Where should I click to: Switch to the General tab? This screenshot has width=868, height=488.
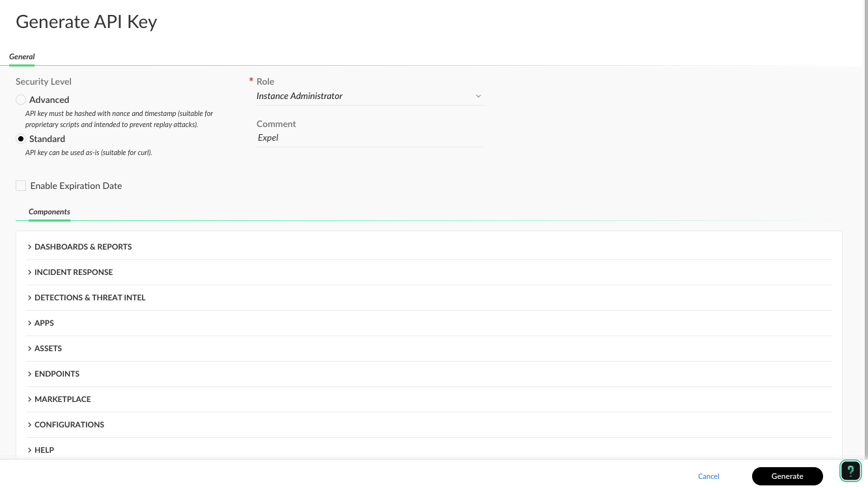click(x=22, y=57)
